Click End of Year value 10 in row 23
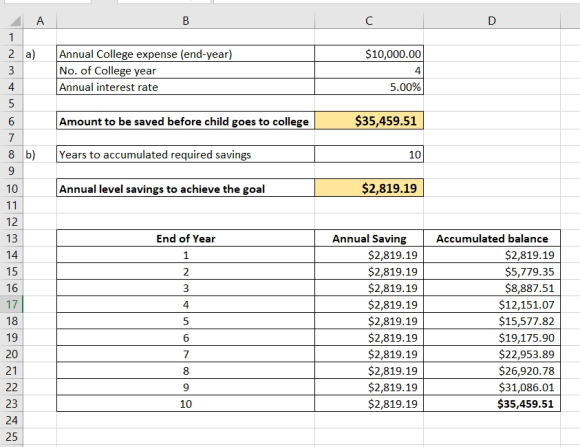580x447 pixels. [186, 404]
